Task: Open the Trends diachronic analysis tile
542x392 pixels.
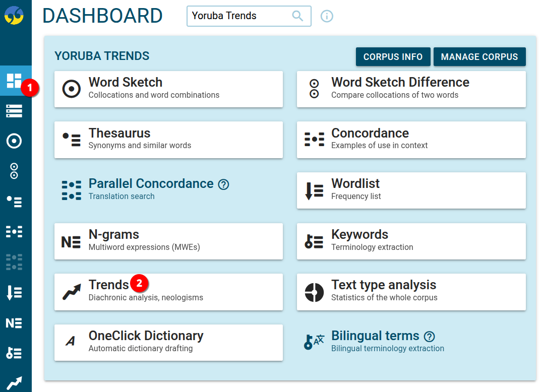Action: [x=168, y=292]
